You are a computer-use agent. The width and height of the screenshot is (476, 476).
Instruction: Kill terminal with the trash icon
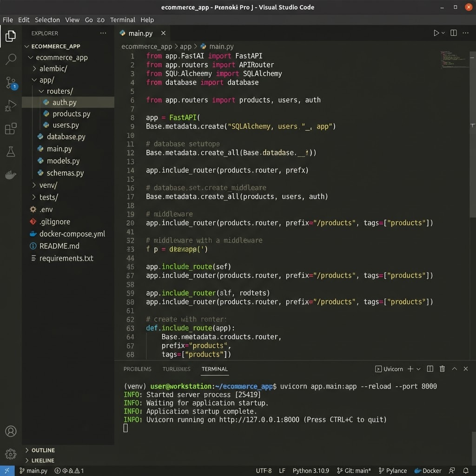(442, 369)
